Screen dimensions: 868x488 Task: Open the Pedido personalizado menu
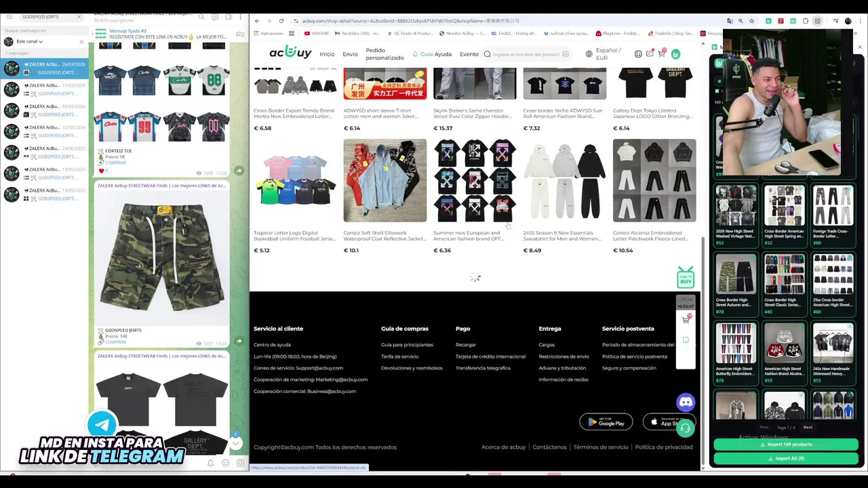click(384, 54)
